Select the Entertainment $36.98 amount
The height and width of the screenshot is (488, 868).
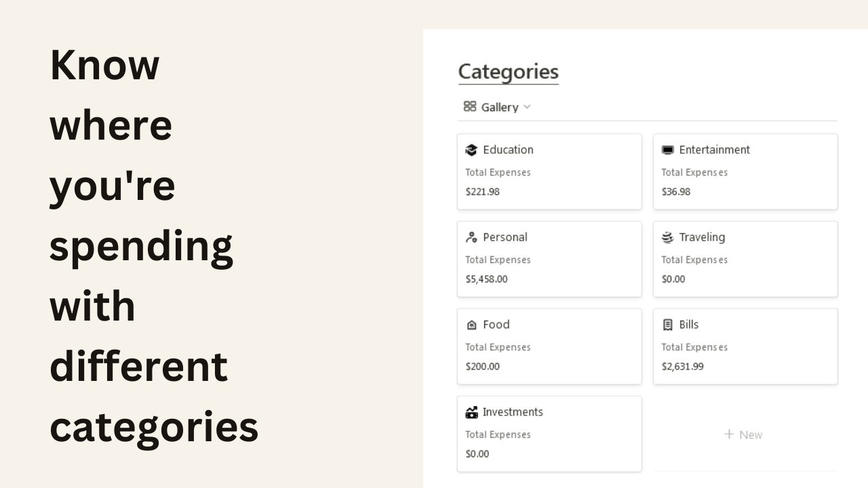(x=676, y=191)
